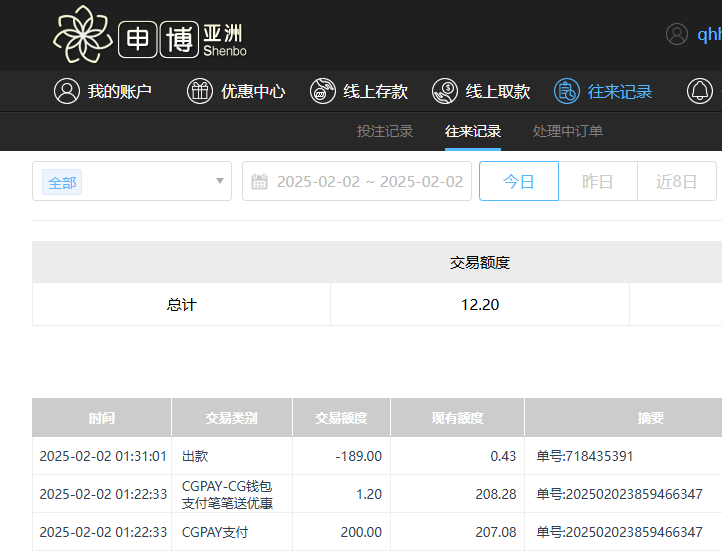Switch to the 处理中订单 tab
The image size is (722, 551).
point(568,131)
